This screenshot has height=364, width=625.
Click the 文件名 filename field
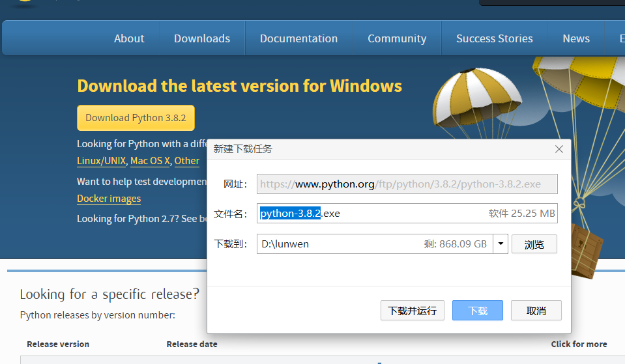(407, 214)
